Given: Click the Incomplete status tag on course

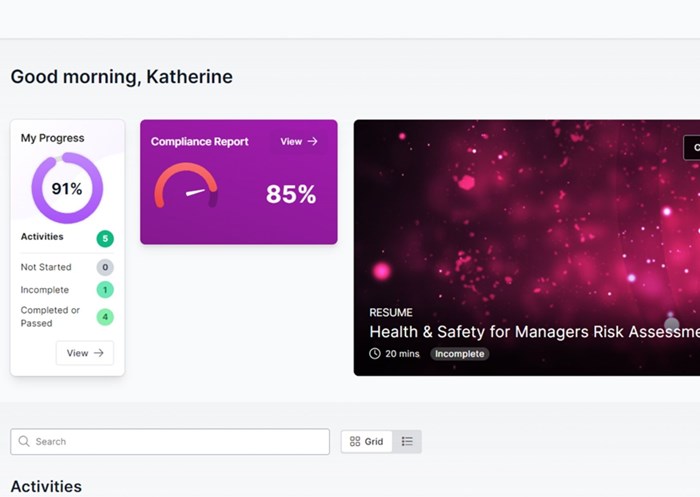Looking at the screenshot, I should click(459, 354).
